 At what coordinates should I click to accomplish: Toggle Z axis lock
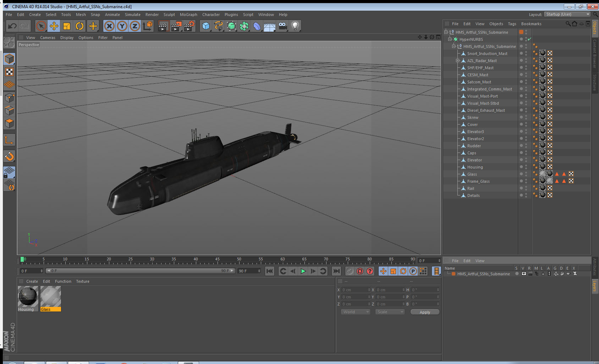135,26
